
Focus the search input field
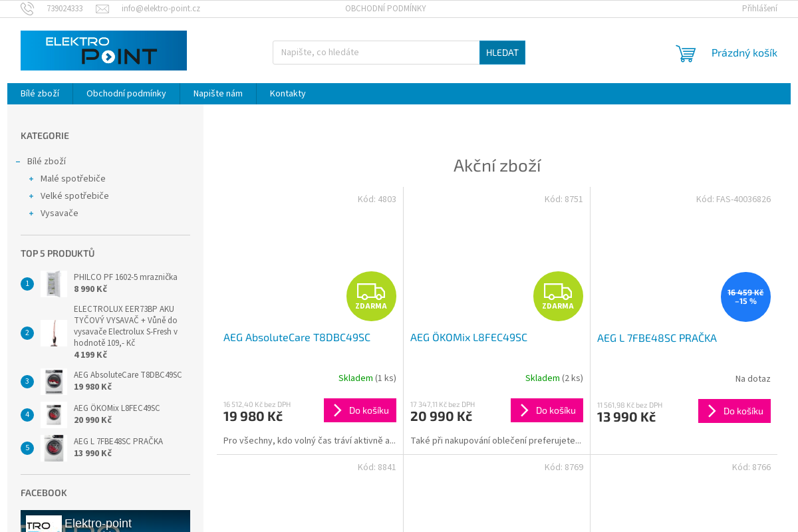(x=376, y=53)
